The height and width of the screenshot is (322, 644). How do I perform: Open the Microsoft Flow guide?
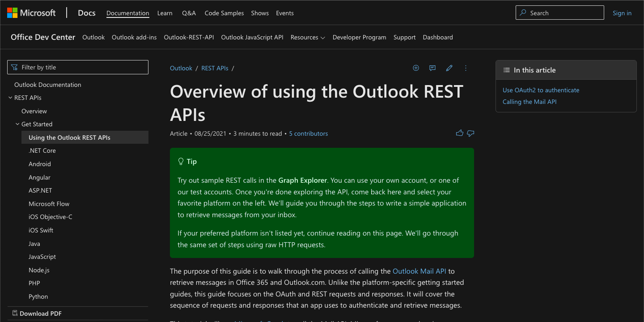click(49, 204)
